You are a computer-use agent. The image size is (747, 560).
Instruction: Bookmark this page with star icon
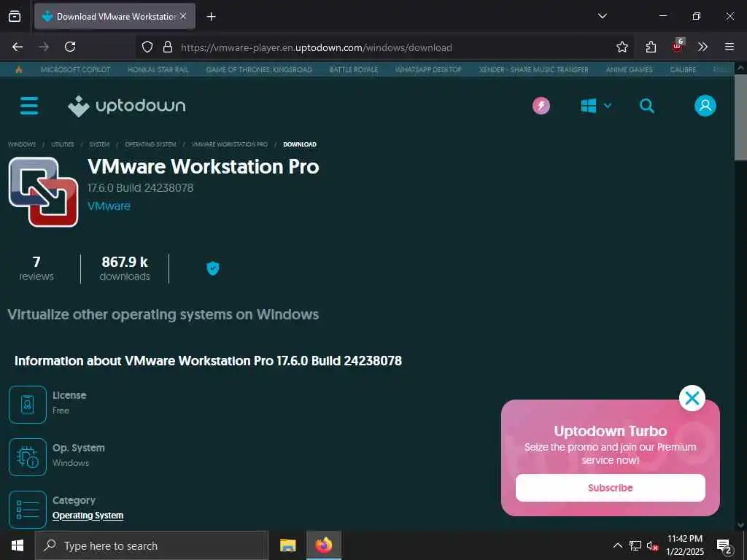622,47
